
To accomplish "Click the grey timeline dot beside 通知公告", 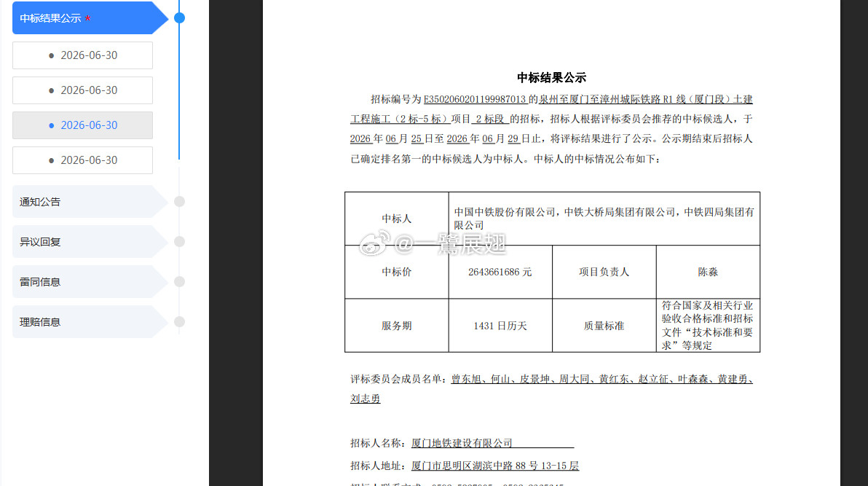I will tap(179, 202).
